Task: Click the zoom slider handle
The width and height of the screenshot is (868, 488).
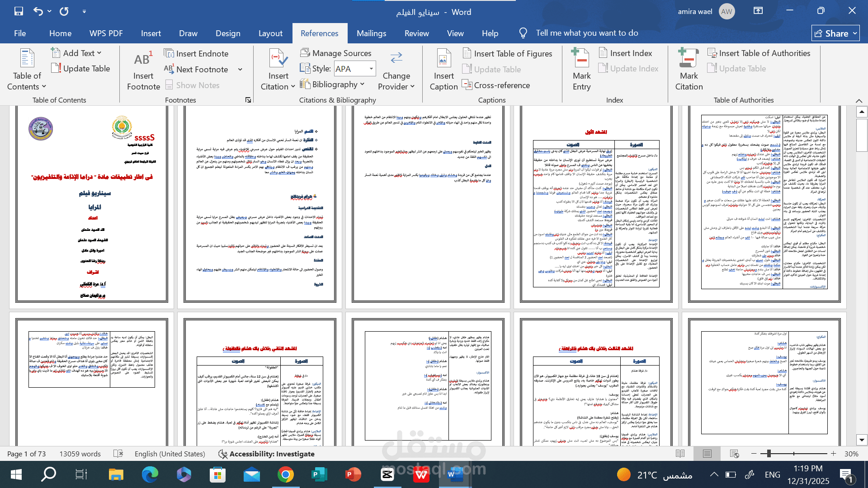Action: pos(769,454)
